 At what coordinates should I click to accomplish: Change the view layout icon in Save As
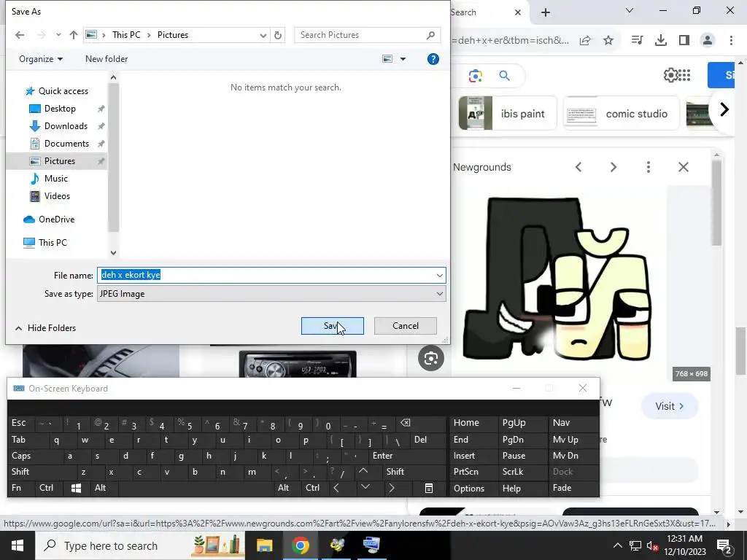[x=387, y=59]
